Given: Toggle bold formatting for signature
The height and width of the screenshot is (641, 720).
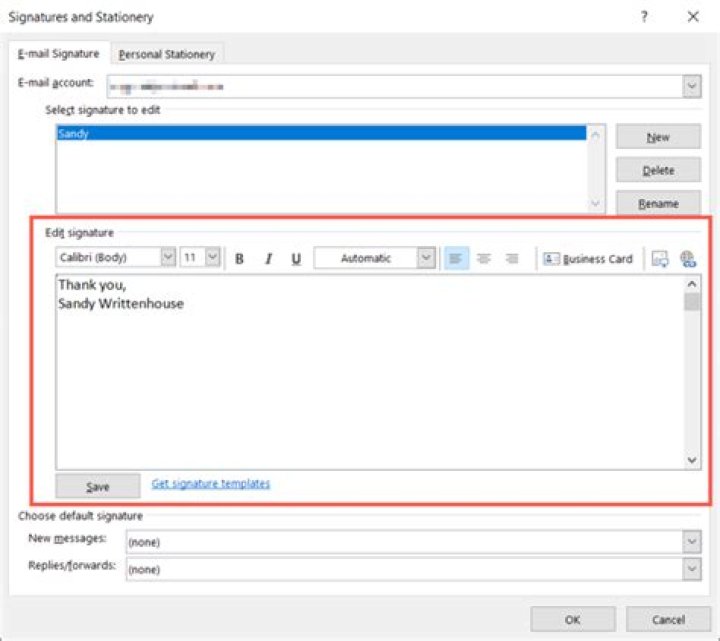Looking at the screenshot, I should [239, 259].
